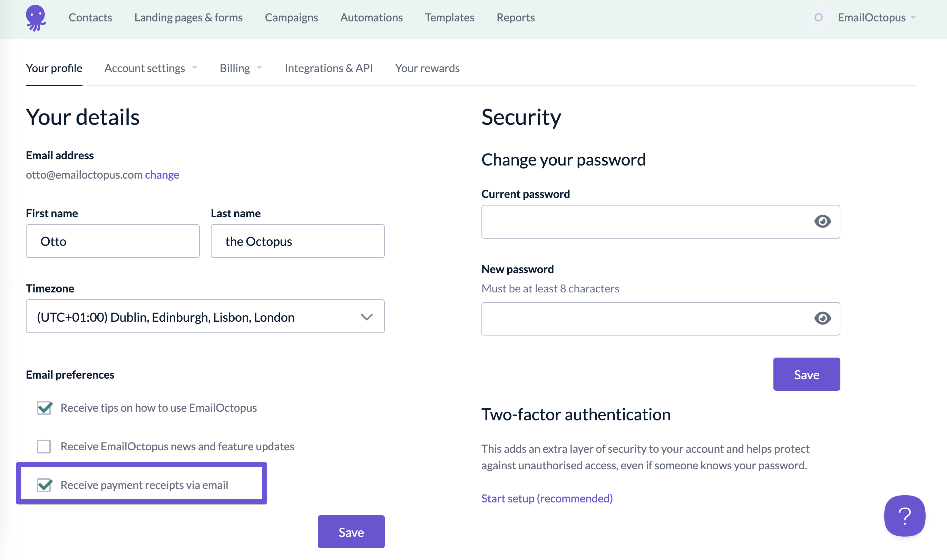Open the Automations section
947x560 pixels.
[371, 17]
